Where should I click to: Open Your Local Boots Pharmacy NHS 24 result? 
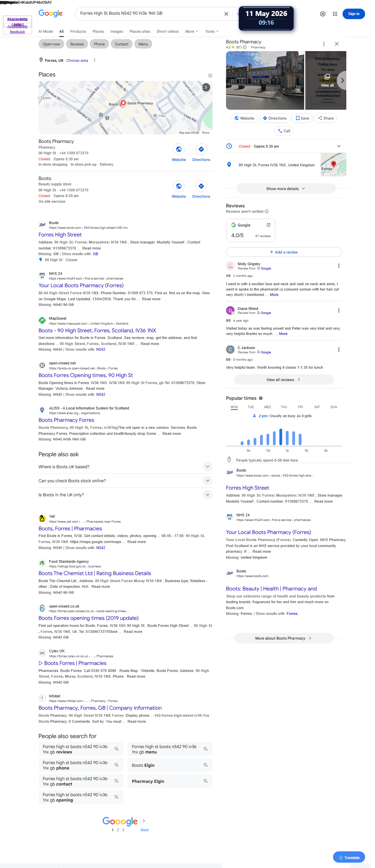[82, 289]
